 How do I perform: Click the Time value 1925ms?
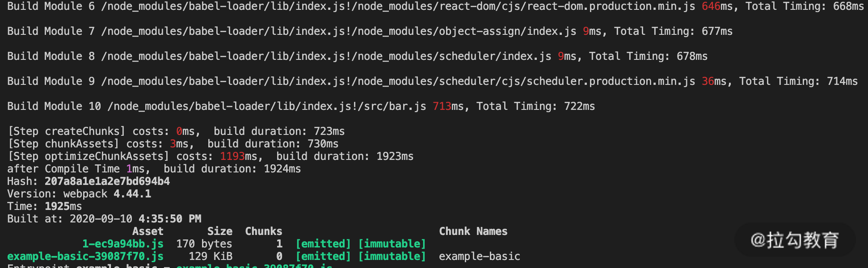(63, 206)
